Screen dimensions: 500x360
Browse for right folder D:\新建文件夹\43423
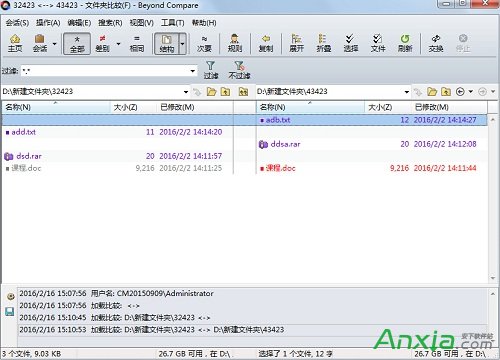click(x=432, y=91)
